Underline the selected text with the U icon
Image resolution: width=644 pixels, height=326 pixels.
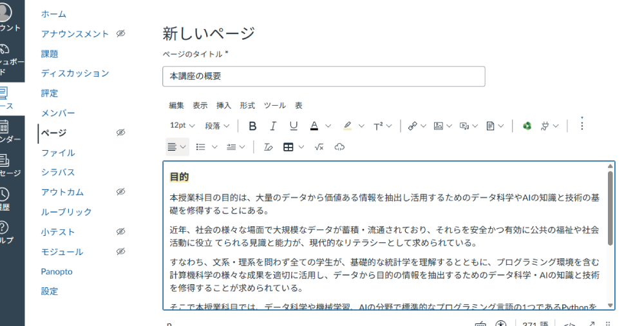click(293, 126)
